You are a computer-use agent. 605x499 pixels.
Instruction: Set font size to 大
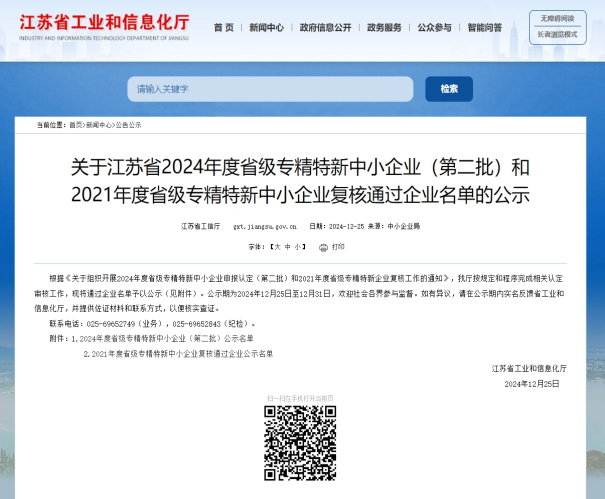point(275,246)
